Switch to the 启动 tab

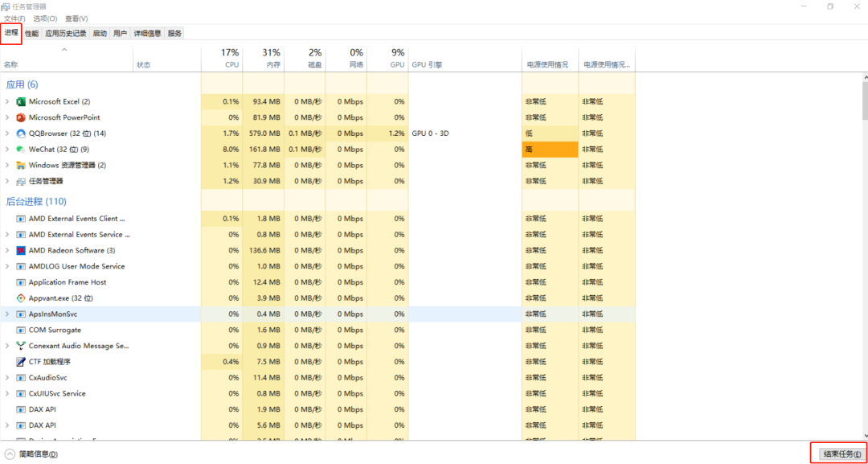(x=100, y=33)
